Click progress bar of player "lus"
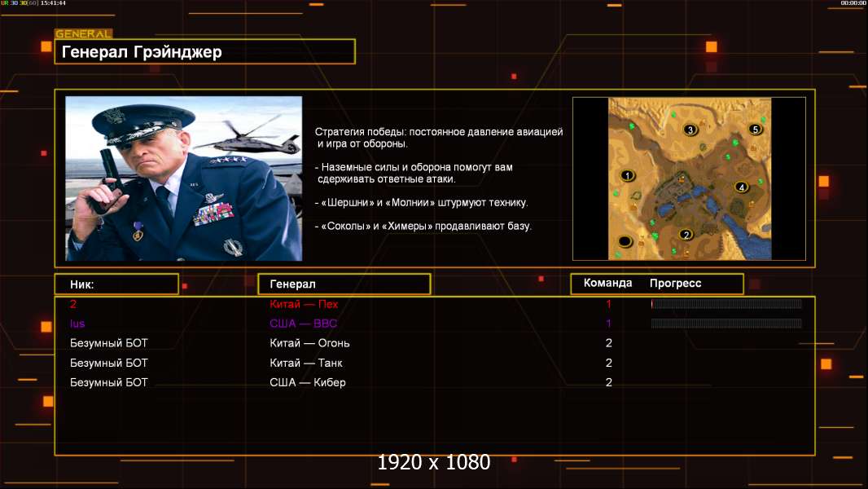Viewport: 868px width, 489px height. 726,324
